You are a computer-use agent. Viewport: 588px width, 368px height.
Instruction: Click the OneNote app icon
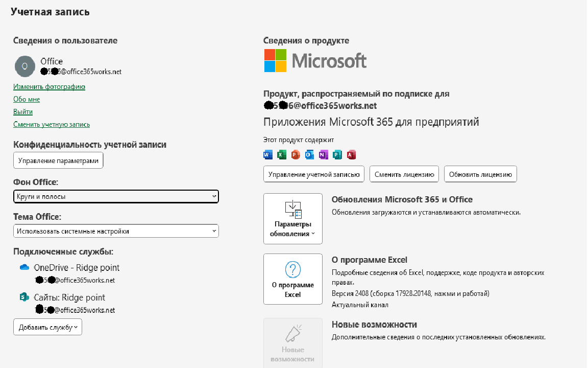pos(323,155)
